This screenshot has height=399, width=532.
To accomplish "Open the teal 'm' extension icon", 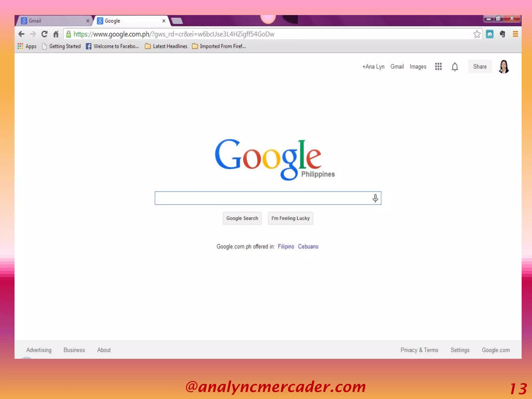I will (x=490, y=34).
